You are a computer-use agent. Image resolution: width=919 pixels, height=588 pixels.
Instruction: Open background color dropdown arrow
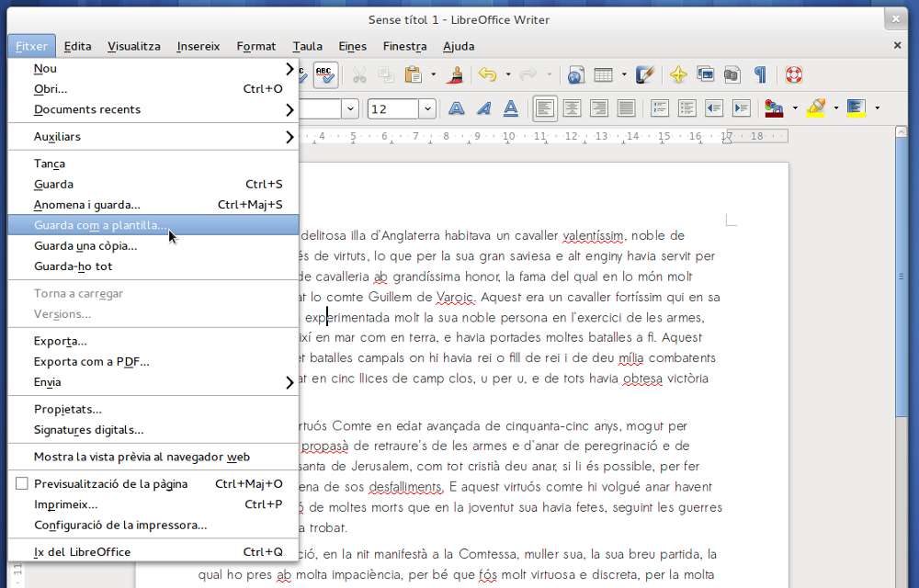877,108
